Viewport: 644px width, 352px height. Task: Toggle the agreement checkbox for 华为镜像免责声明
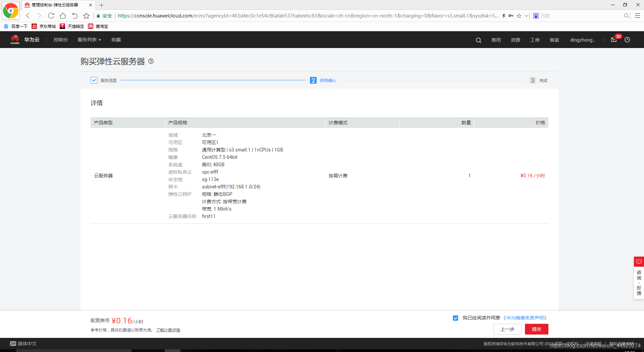[455, 318]
